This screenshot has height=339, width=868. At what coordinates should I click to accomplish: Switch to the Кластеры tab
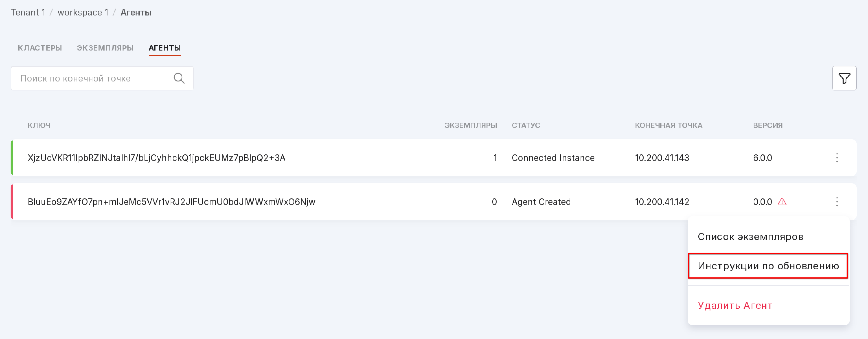40,48
